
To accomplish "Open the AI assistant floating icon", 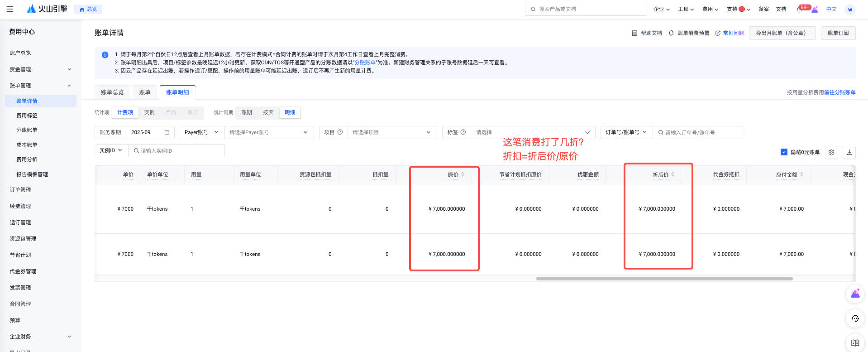I will pos(855,294).
